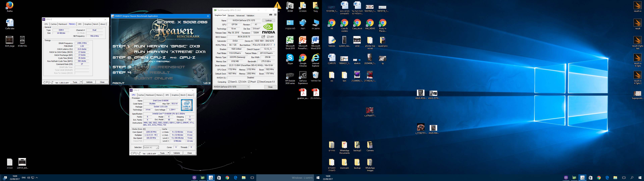Click GPU-Z screenshot camera icon
Viewport: 644px width, 181px height.
coord(271,15)
